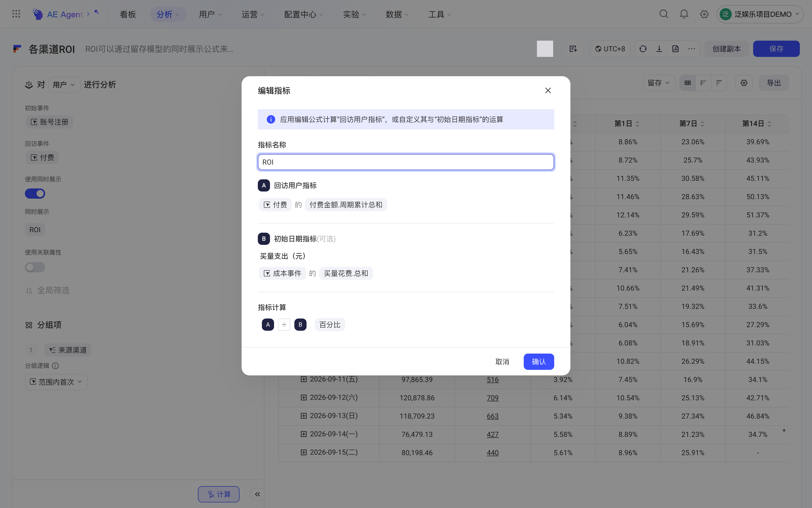812x508 pixels.
Task: Click the 计算 button
Action: [218, 494]
